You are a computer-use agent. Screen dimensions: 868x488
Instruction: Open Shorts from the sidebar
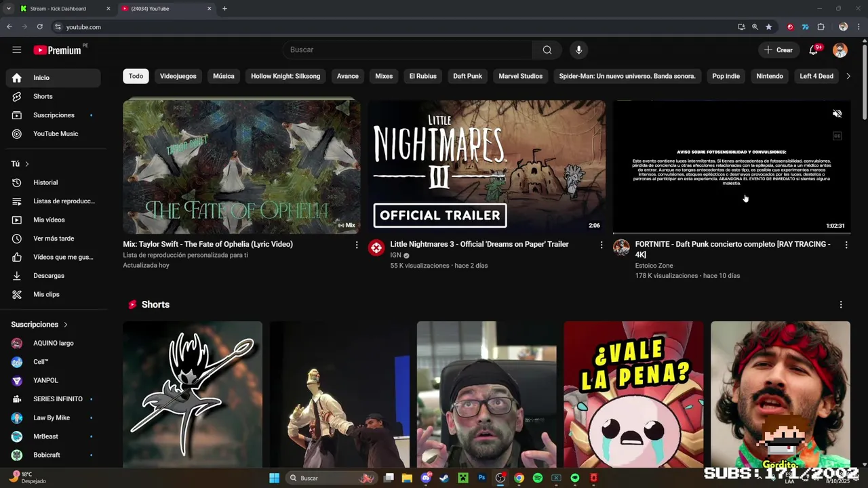point(54,96)
